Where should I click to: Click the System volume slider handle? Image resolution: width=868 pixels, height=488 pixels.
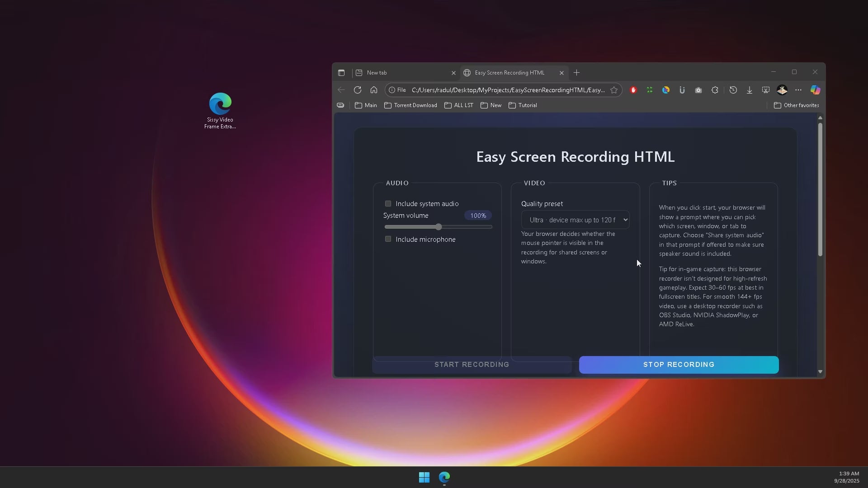point(439,227)
